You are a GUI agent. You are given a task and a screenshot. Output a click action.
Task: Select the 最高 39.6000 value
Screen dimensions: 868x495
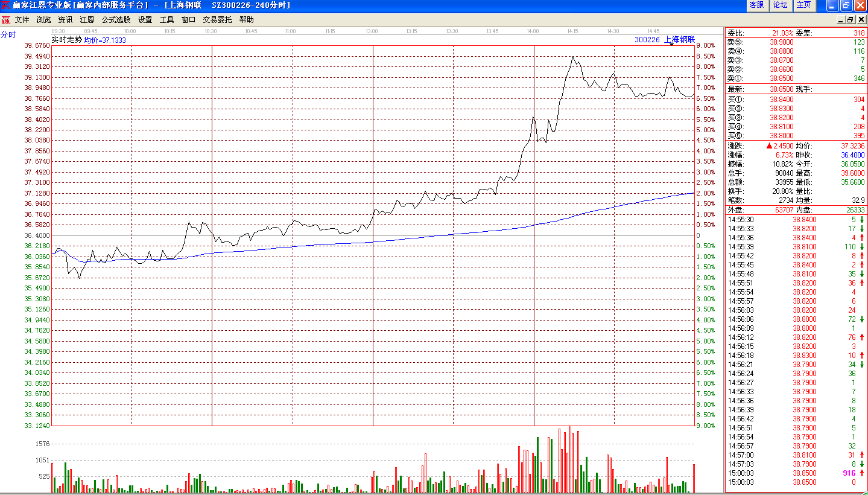854,173
